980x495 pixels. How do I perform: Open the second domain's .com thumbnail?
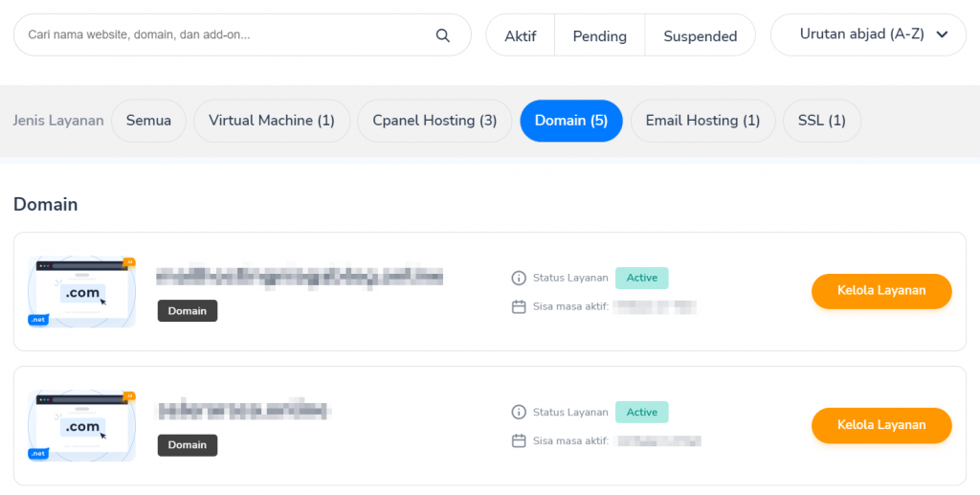pyautogui.click(x=82, y=425)
